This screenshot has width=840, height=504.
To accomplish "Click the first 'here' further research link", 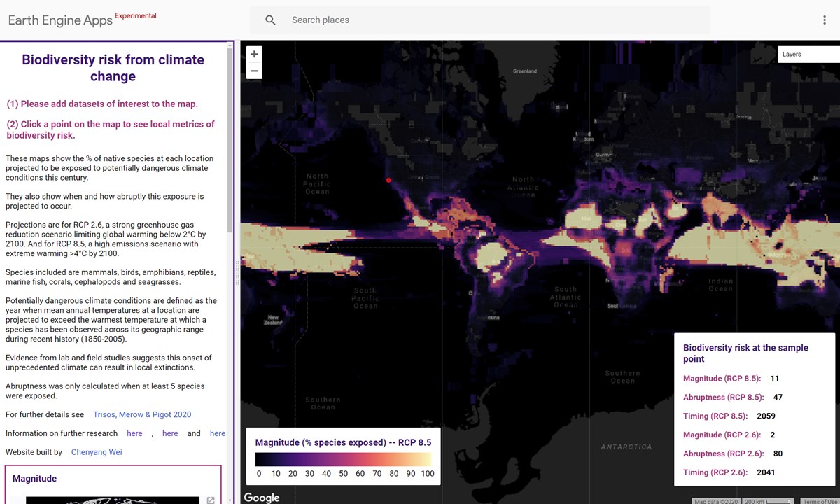I will coord(134,433).
